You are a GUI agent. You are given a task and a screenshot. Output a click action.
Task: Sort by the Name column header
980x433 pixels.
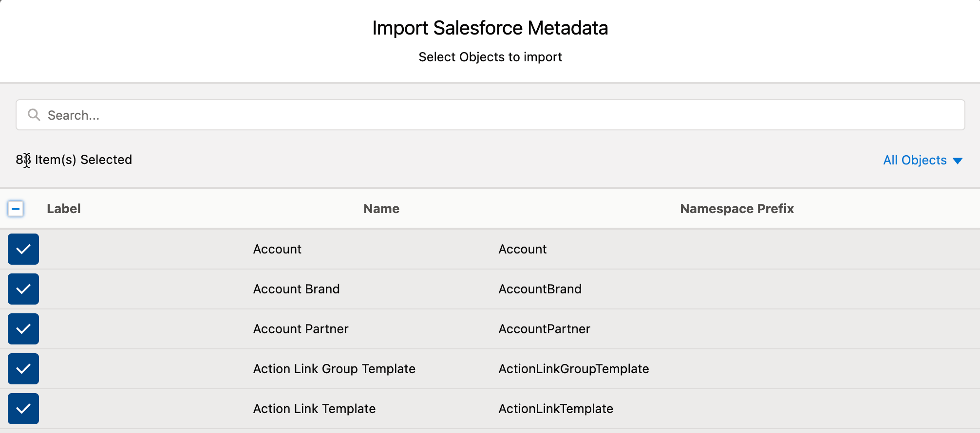click(381, 209)
